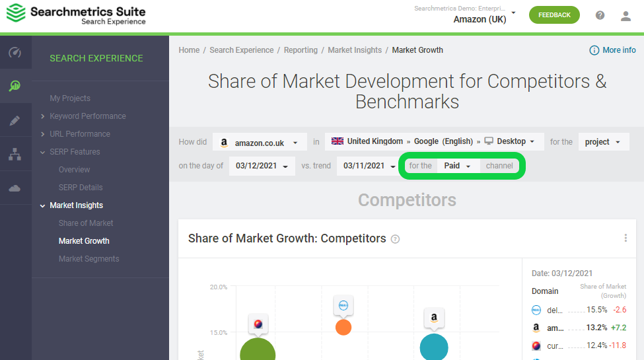The height and width of the screenshot is (360, 644).
Task: Go to Search Experience breadcrumb
Action: (x=242, y=50)
